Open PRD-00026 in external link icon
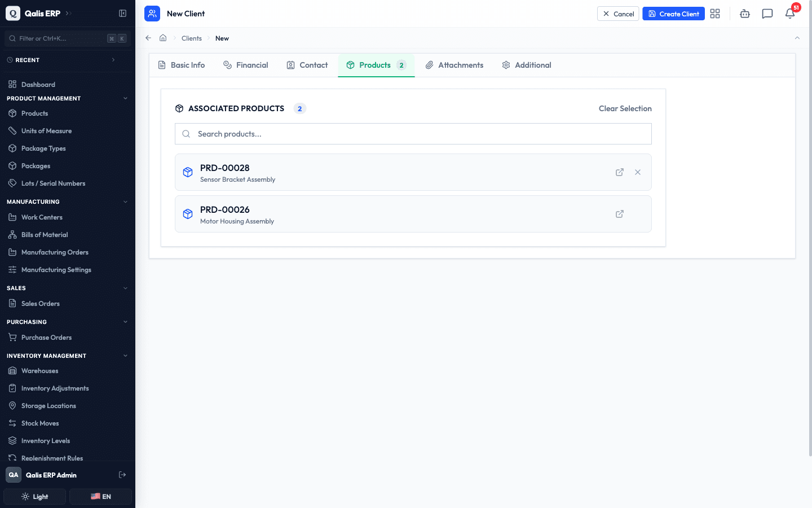812x508 pixels. click(x=620, y=214)
